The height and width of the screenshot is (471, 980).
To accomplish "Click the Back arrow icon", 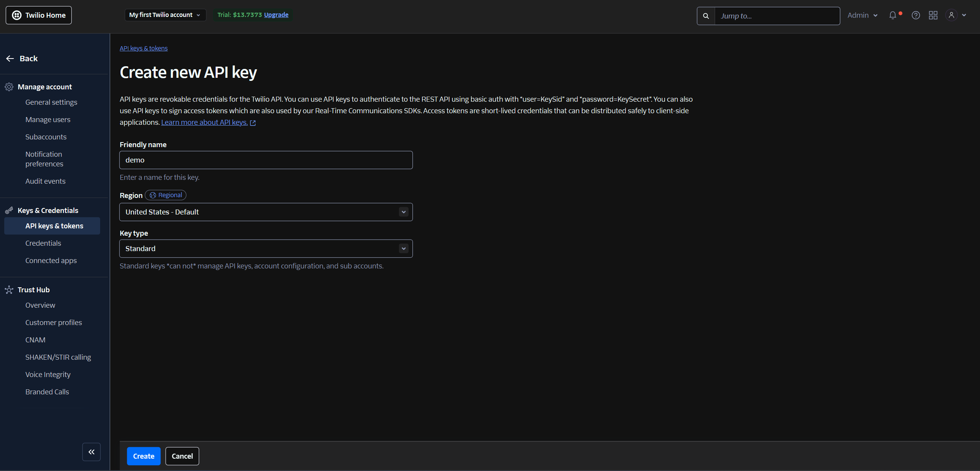I will point(10,59).
